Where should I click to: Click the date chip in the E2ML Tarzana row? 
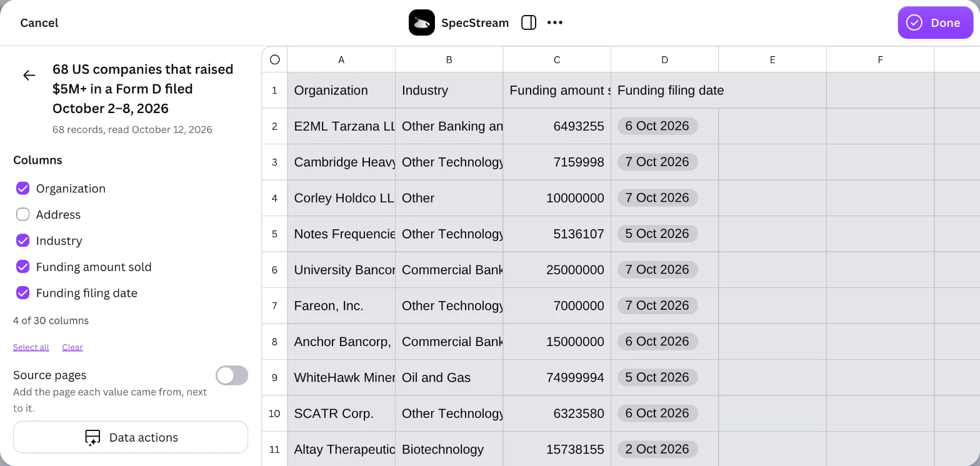[x=657, y=126]
